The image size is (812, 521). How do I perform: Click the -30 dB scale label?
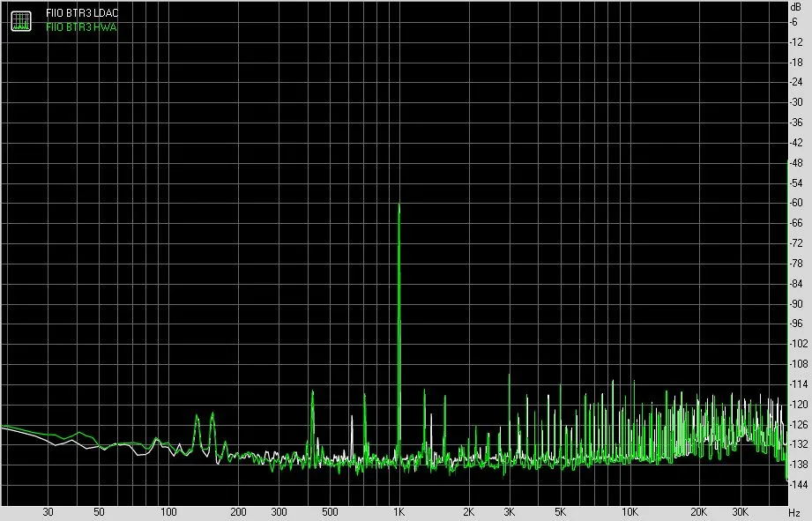[796, 102]
